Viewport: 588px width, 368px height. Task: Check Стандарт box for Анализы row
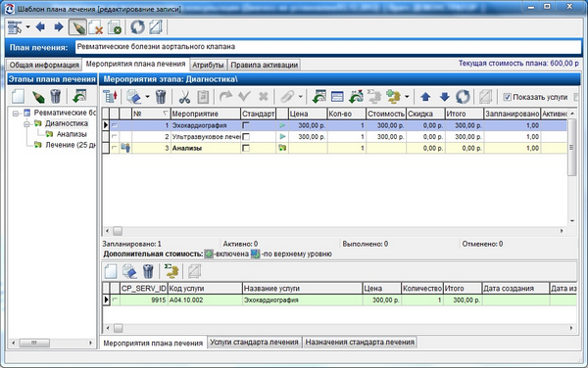(246, 148)
